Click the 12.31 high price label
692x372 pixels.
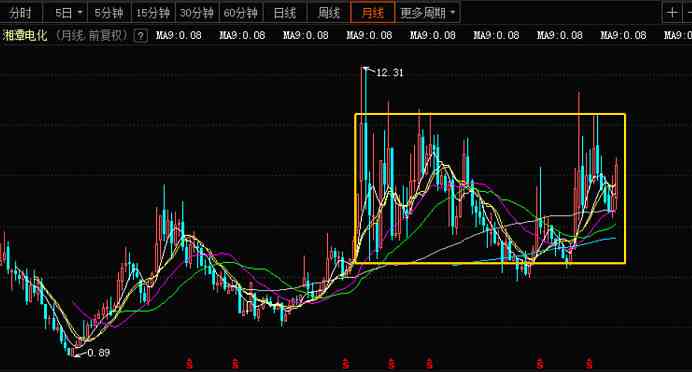click(390, 73)
